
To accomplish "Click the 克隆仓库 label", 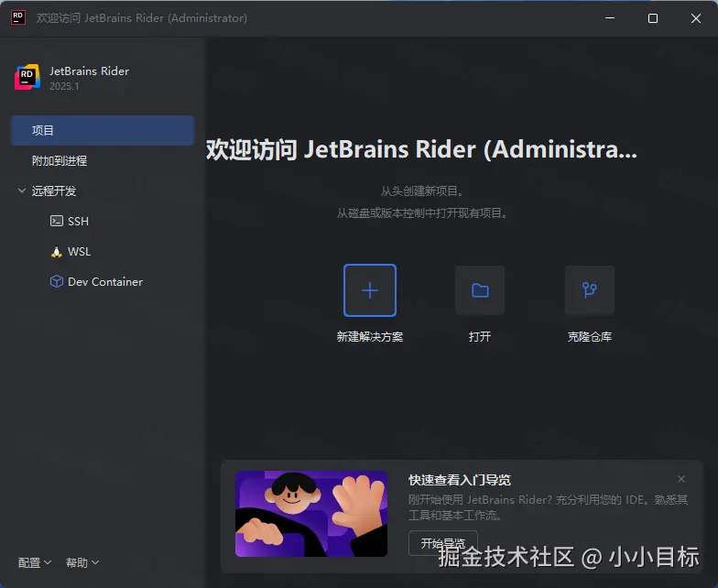I will point(590,337).
